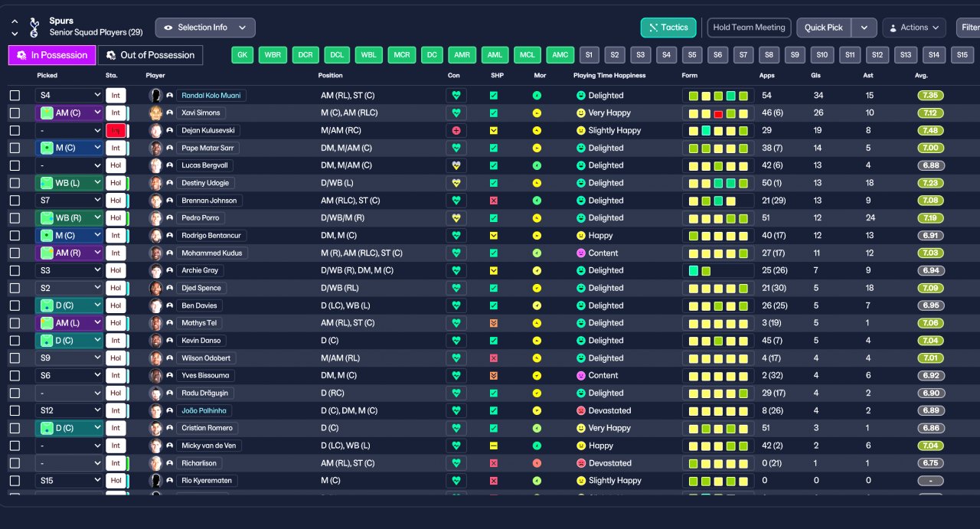Select the AMC position slot

[560, 55]
